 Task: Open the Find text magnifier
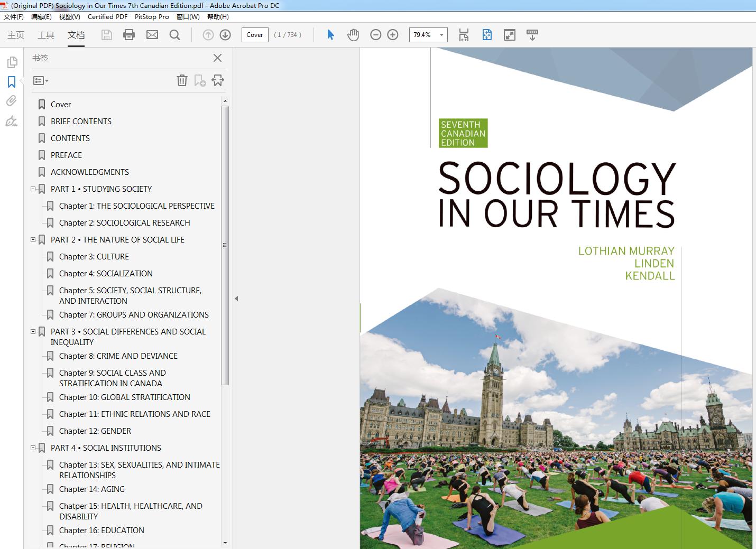[x=174, y=35]
